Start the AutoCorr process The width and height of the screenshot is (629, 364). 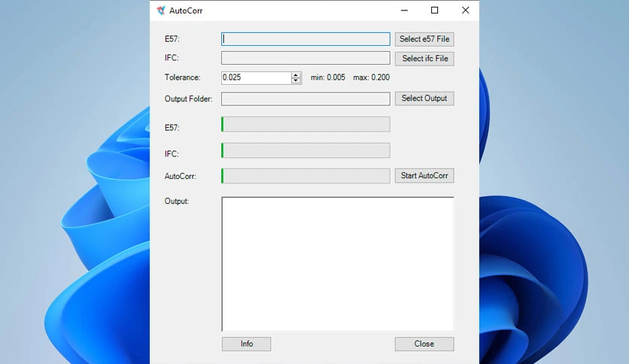coord(424,175)
